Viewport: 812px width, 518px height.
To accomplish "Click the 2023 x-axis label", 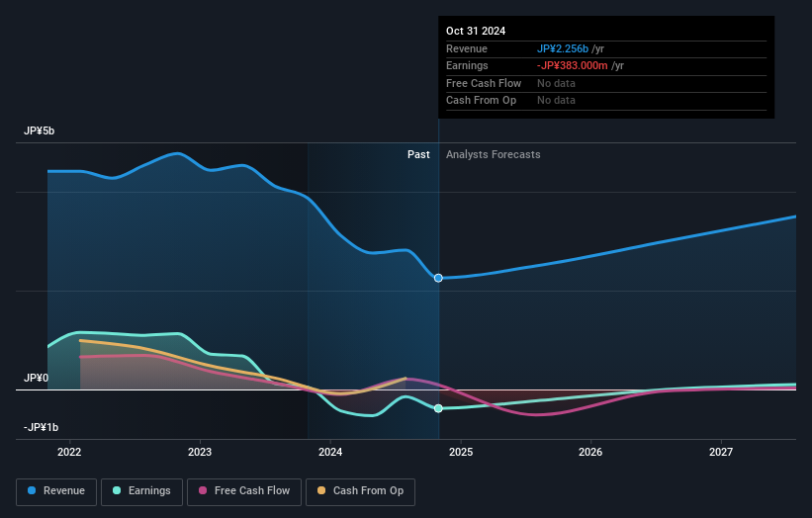I will point(200,453).
